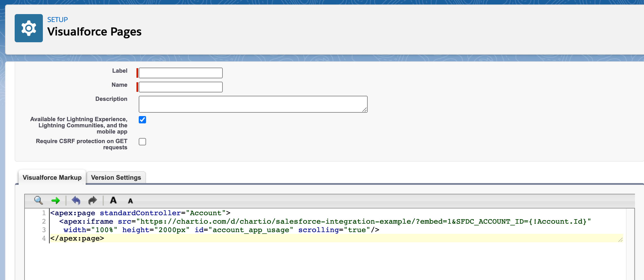Click the apex:iframe src line
This screenshot has height=280, width=644.
pos(325,221)
